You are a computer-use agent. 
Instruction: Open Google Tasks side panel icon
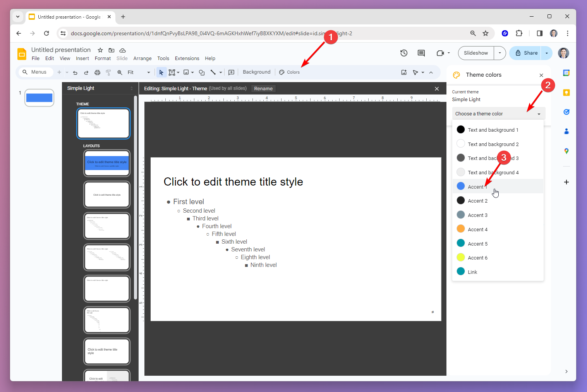pos(566,112)
